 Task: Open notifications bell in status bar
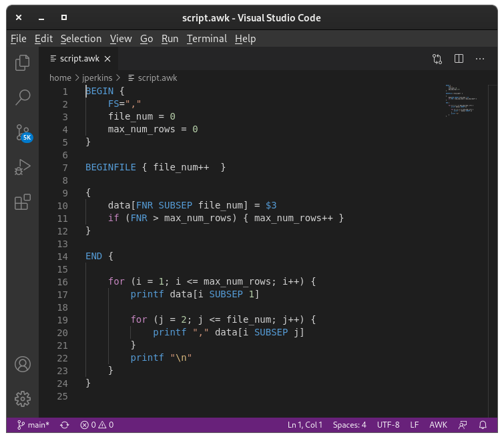pyautogui.click(x=483, y=425)
